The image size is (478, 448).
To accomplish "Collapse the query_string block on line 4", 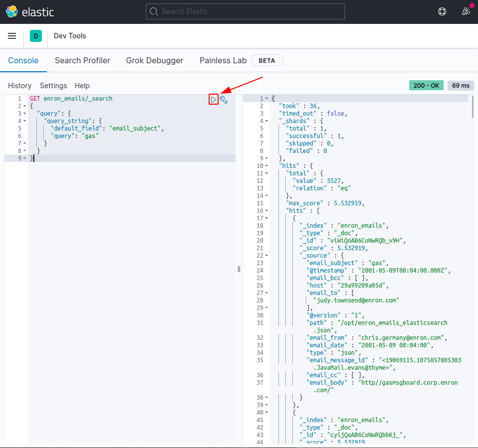I will pyautogui.click(x=23, y=121).
